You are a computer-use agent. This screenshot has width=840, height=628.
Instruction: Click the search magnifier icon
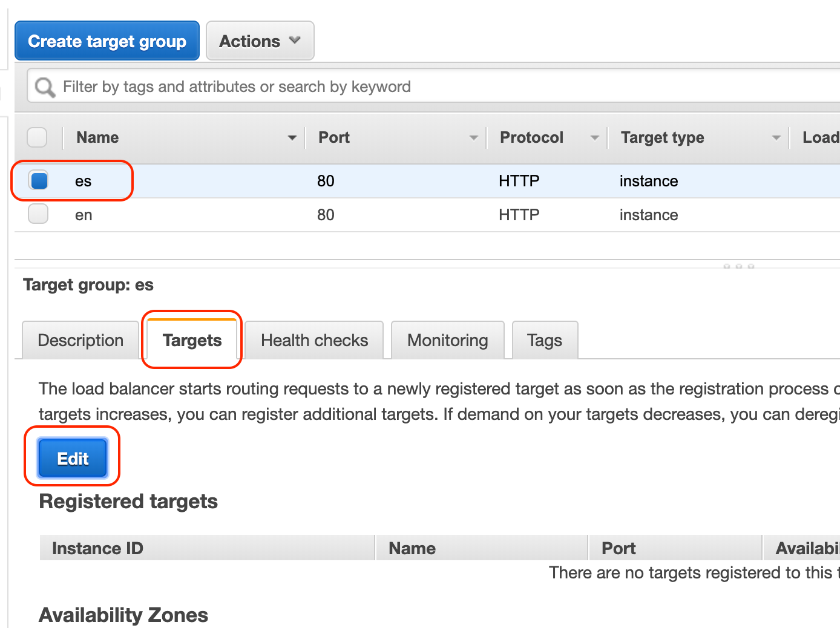(x=45, y=87)
